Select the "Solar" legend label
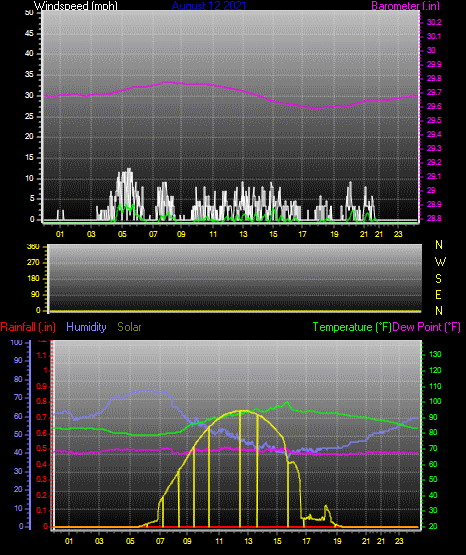 tap(130, 327)
